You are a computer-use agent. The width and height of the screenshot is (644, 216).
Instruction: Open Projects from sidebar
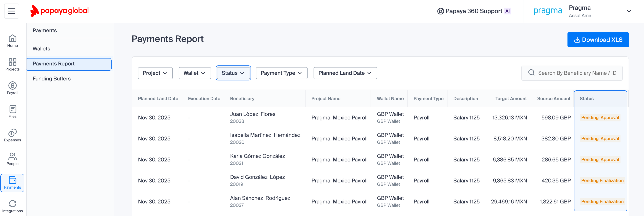tap(13, 64)
